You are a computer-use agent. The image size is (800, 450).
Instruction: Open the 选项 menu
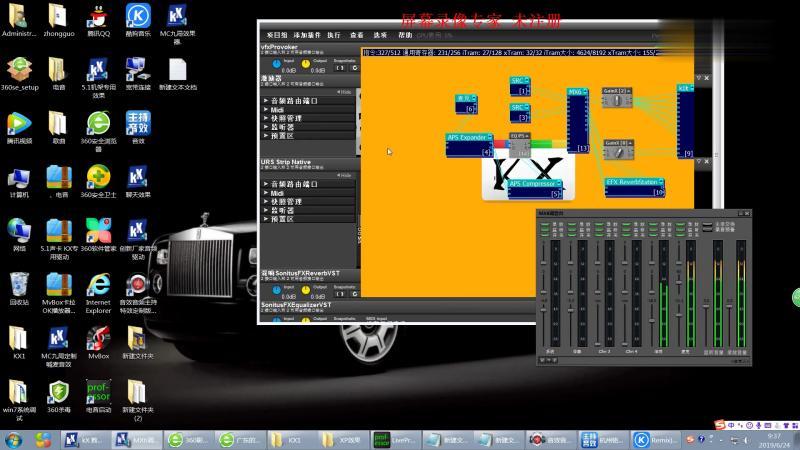(380, 35)
